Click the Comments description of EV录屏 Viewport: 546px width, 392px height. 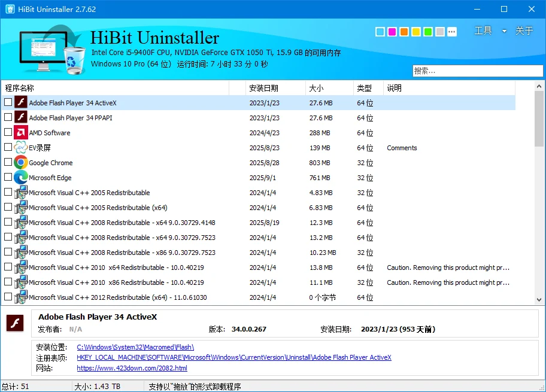[402, 148]
